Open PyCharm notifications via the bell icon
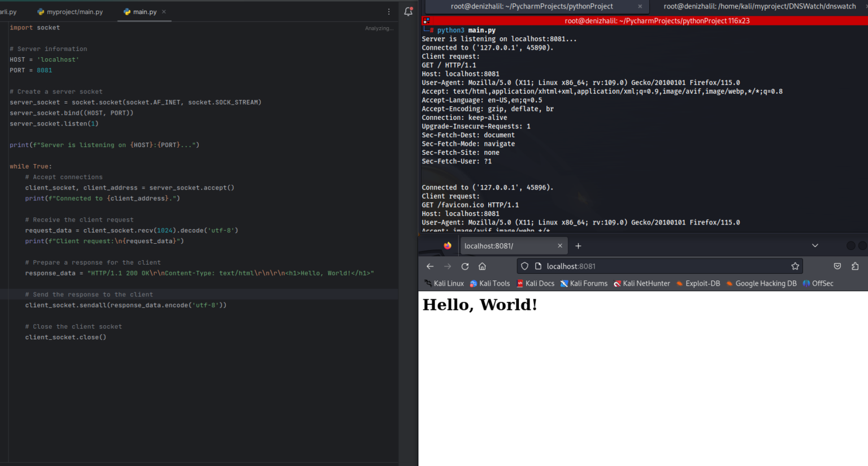The height and width of the screenshot is (466, 868). (x=408, y=11)
